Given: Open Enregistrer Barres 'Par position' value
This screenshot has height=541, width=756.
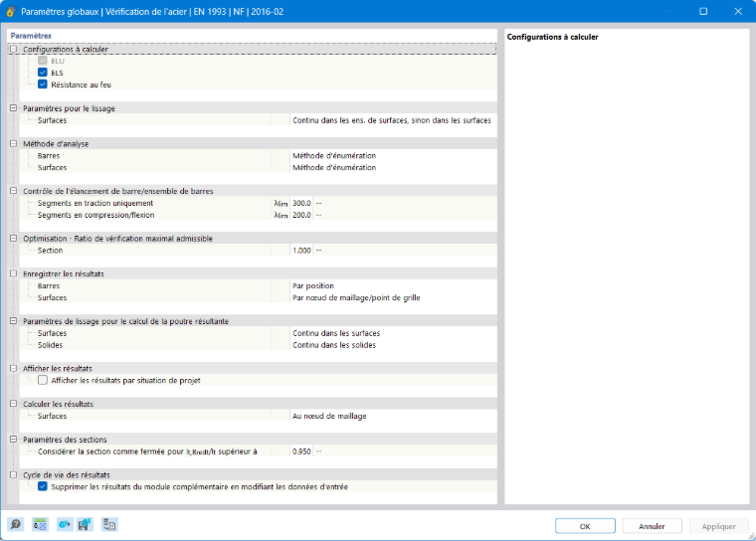Looking at the screenshot, I should click(x=393, y=286).
